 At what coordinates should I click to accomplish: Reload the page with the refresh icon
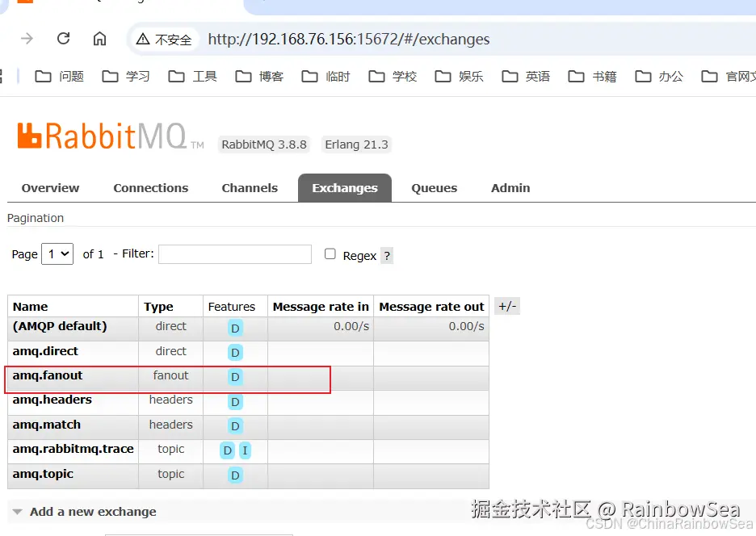[x=64, y=39]
